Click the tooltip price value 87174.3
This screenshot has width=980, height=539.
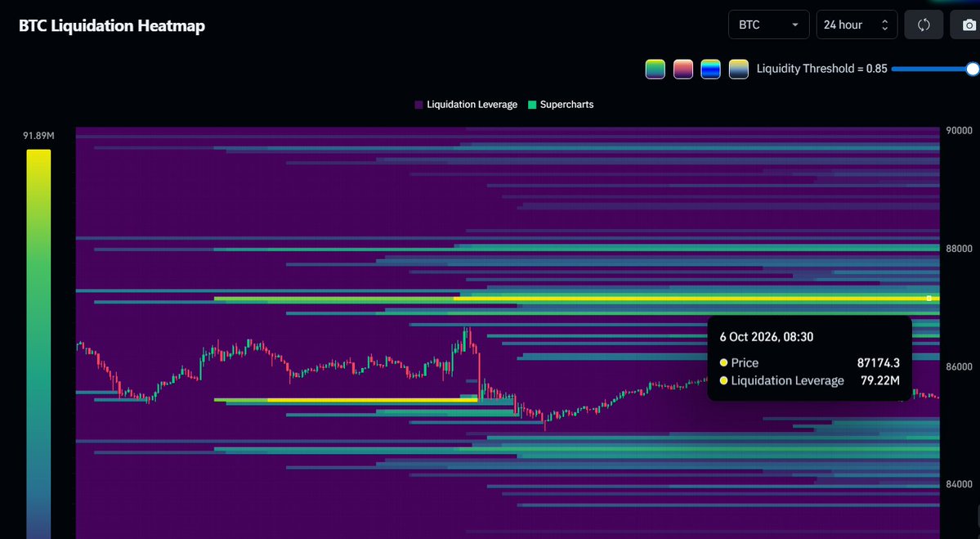pos(878,362)
